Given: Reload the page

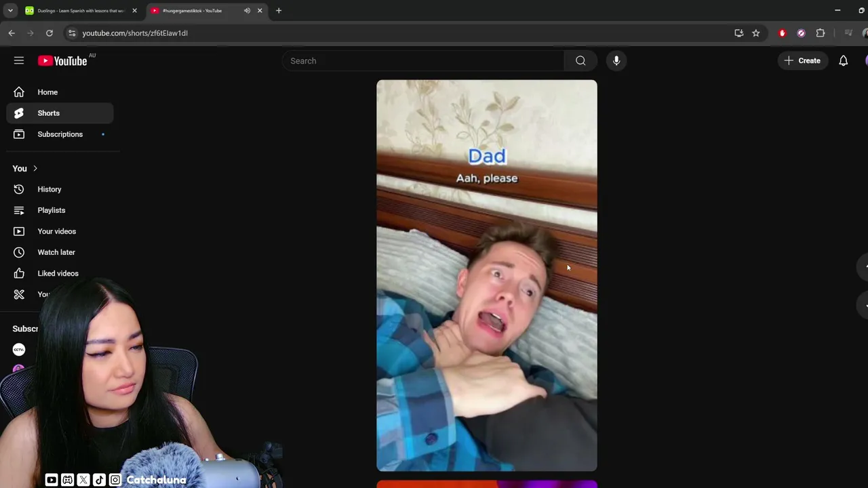Looking at the screenshot, I should pyautogui.click(x=50, y=33).
